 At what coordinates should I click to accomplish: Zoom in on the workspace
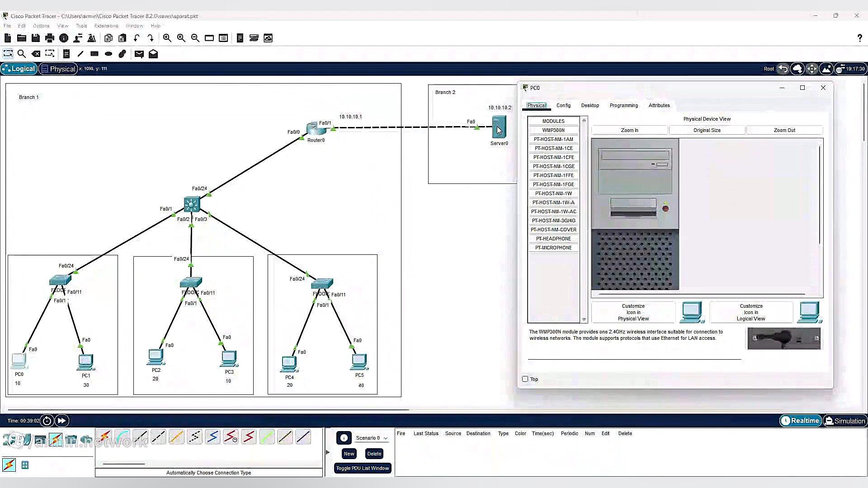coord(167,38)
